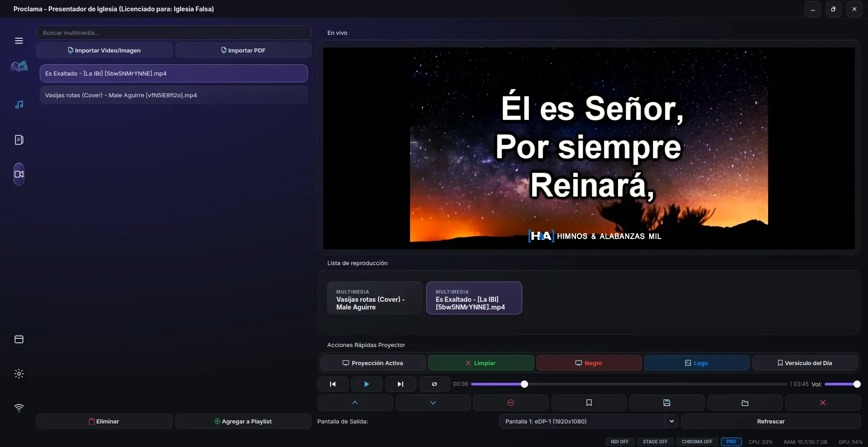
Task: Move playlist item up with chevron
Action: click(355, 403)
